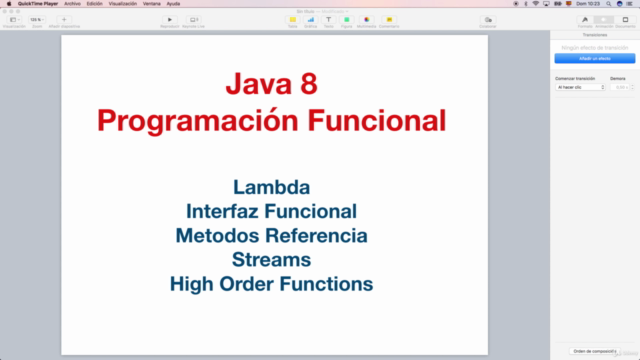Add a comment with the Comentario tool
Image resolution: width=640 pixels, height=360 pixels.
tap(389, 20)
